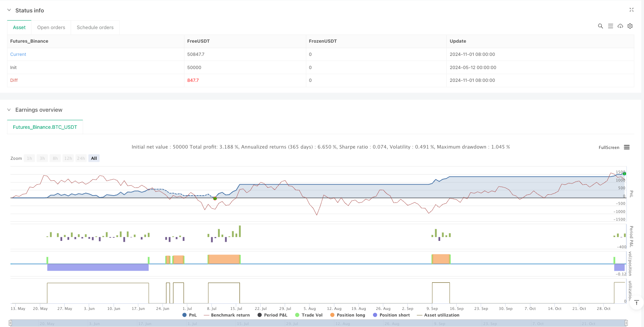Click the left handle of the range navigator
This screenshot has width=644, height=327.
click(x=10, y=323)
